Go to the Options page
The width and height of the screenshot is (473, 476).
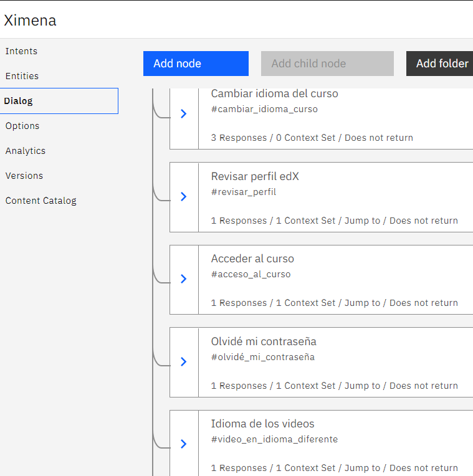(22, 126)
